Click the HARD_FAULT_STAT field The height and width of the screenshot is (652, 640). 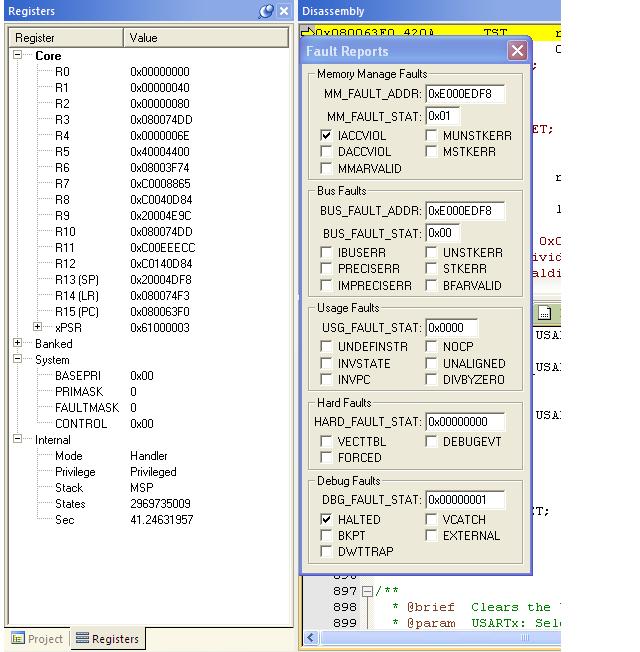click(x=465, y=422)
